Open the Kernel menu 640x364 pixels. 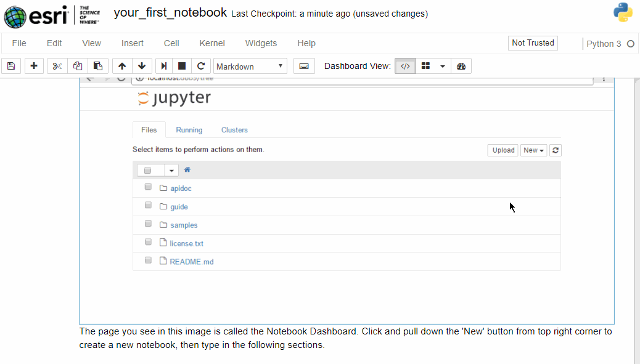coord(212,43)
